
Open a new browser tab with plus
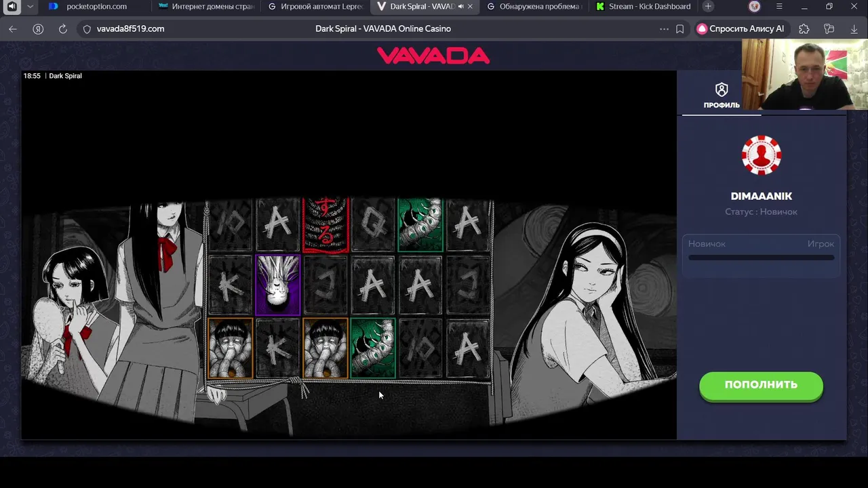click(x=708, y=6)
